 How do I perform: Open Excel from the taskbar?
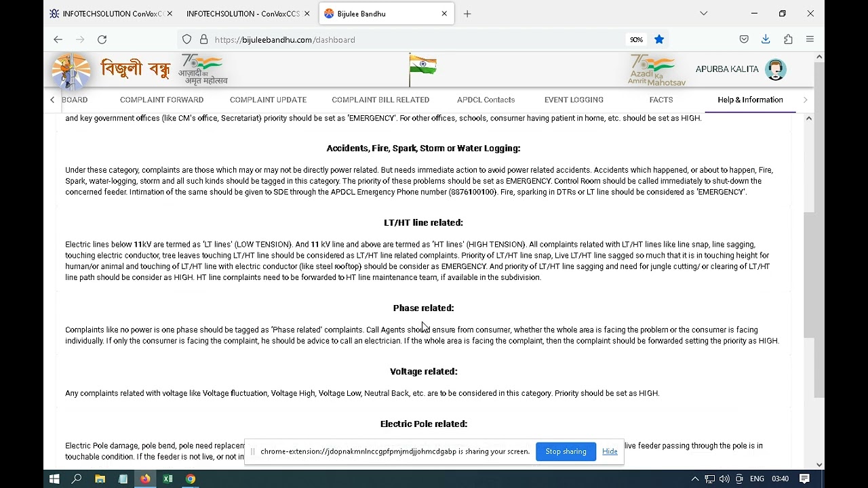point(167,479)
